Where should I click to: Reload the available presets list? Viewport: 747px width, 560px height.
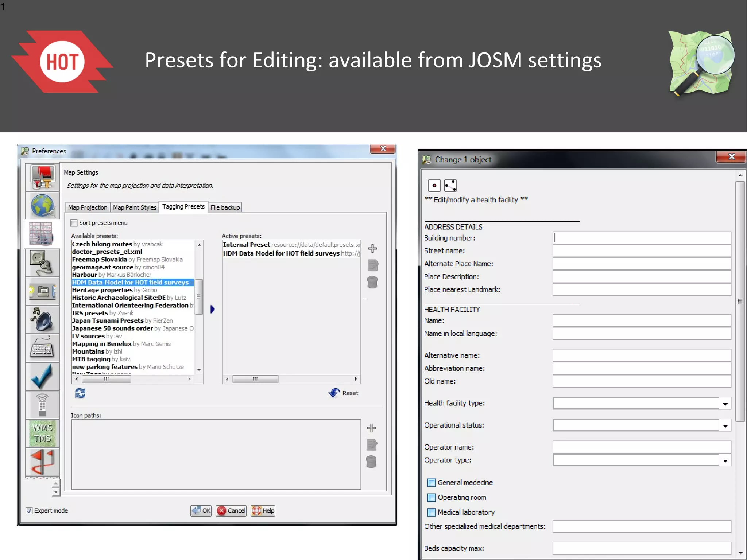click(80, 393)
